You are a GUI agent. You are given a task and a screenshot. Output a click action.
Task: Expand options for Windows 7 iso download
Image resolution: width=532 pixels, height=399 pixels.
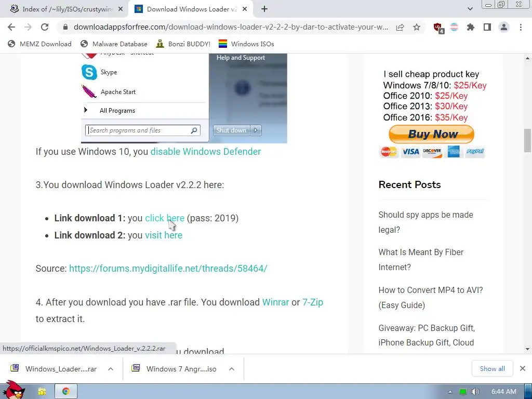click(232, 369)
